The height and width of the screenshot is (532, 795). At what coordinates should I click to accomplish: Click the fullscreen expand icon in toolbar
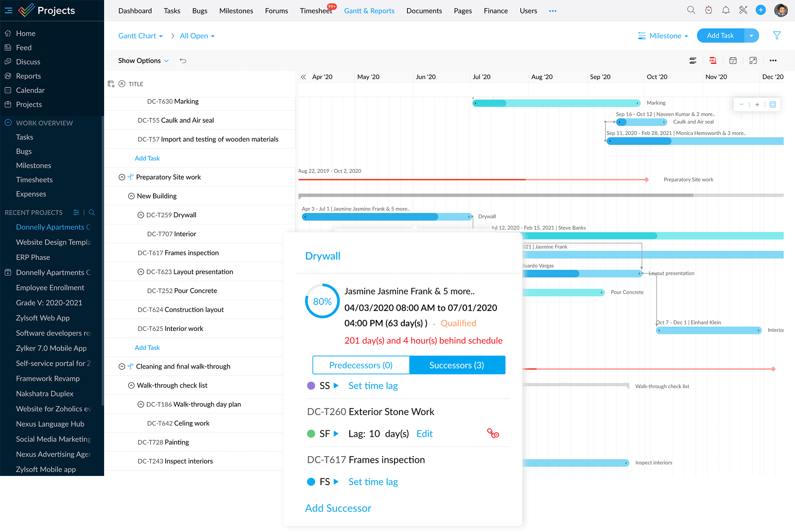(x=753, y=60)
